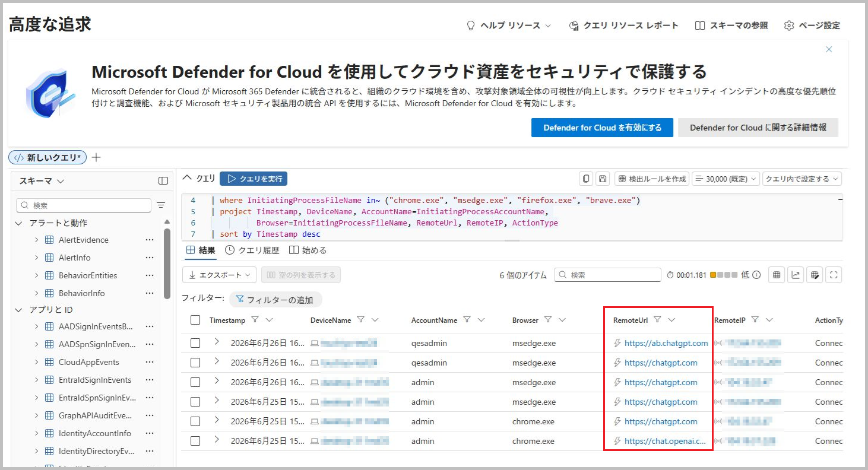Open the customize columns icon

click(815, 275)
